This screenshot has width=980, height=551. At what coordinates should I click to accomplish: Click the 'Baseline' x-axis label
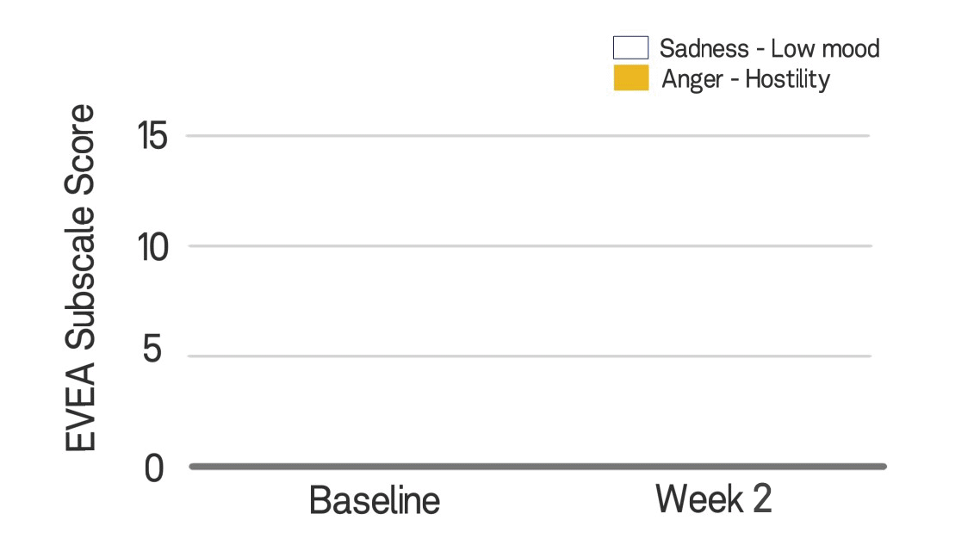(x=375, y=500)
